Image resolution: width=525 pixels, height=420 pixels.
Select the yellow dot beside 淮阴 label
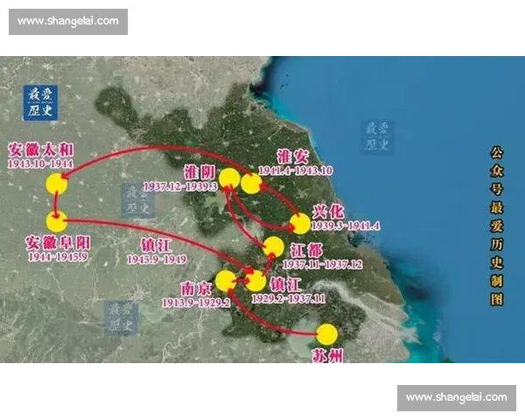coord(229,178)
